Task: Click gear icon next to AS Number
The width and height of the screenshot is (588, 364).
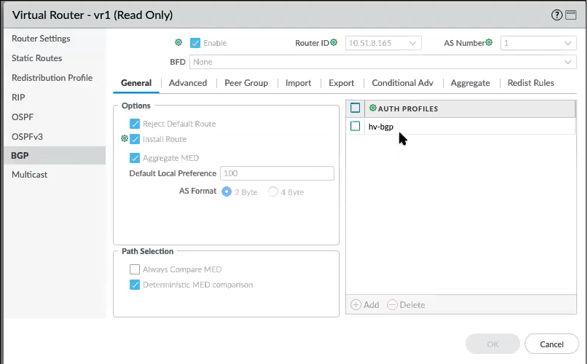Action: point(489,43)
